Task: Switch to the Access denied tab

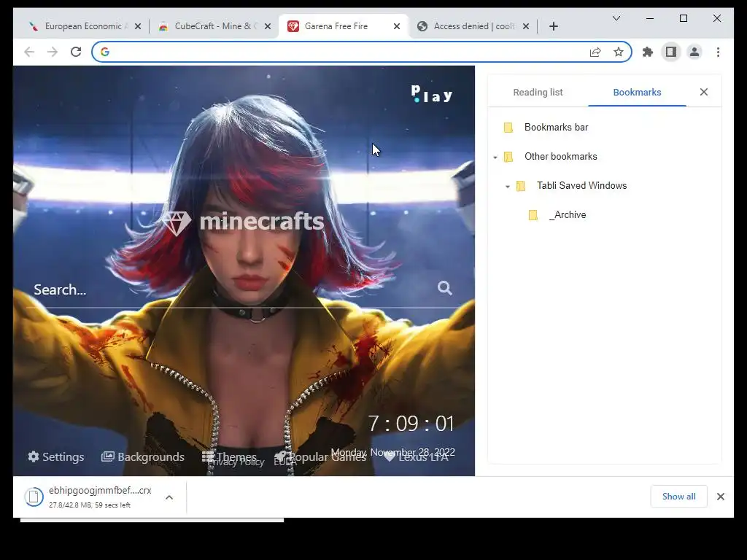Action: coord(473,26)
